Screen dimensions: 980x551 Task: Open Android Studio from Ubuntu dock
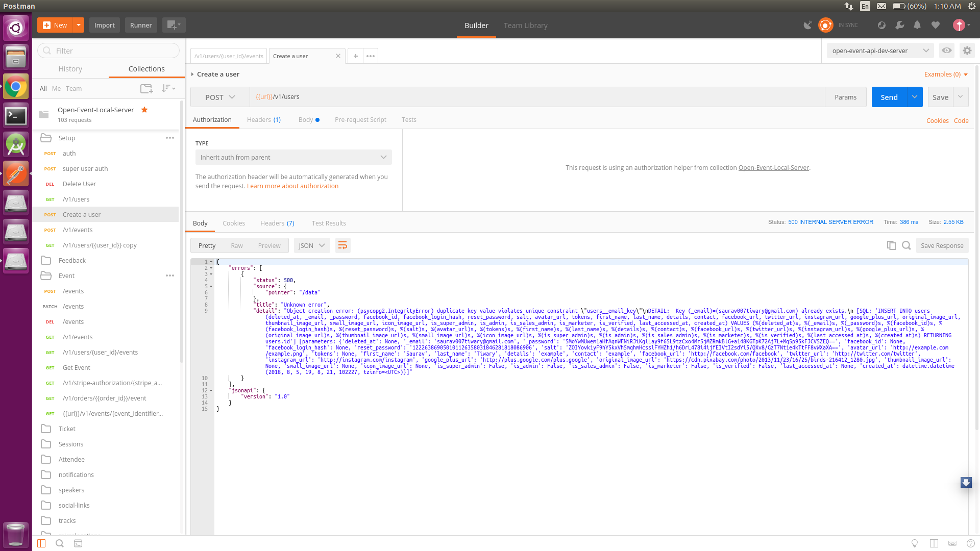click(16, 145)
